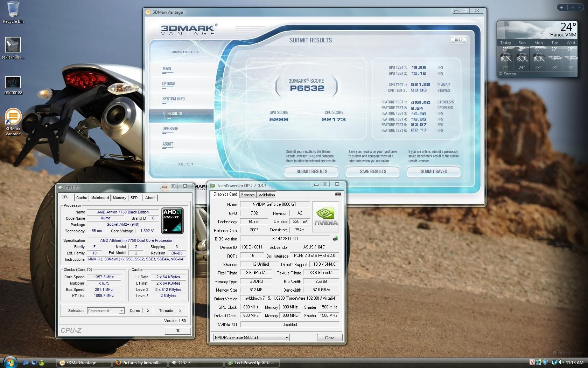
Task: Click the SUBMIT RESULTS button
Action: coord(311,171)
